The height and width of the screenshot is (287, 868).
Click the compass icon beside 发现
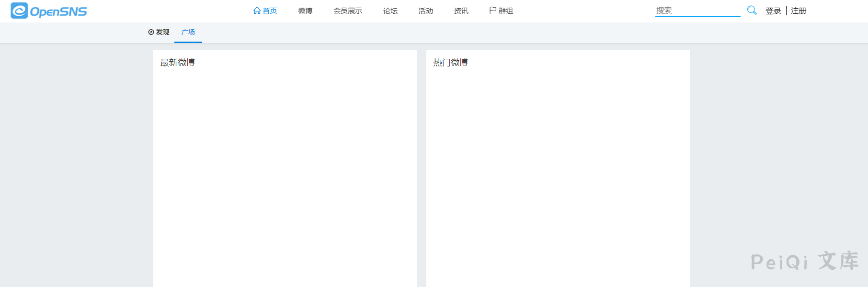(151, 32)
